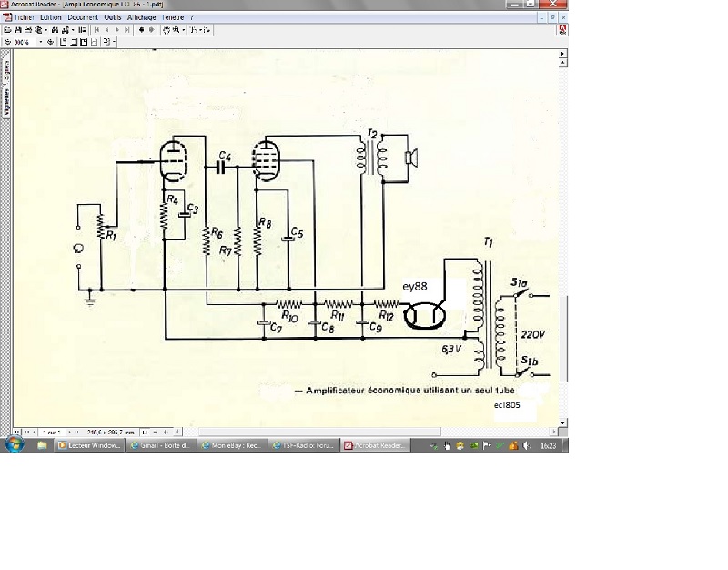
Task: Go to previous view arrow
Action: 142,30
